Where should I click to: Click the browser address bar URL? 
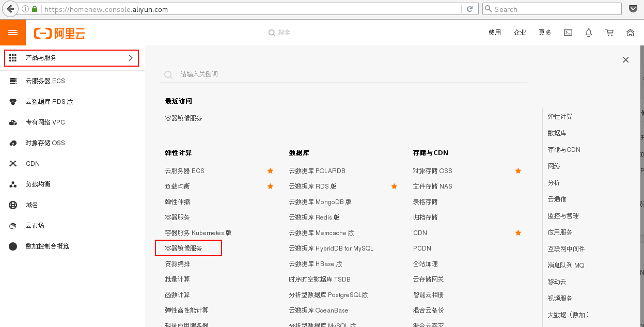pyautogui.click(x=106, y=9)
